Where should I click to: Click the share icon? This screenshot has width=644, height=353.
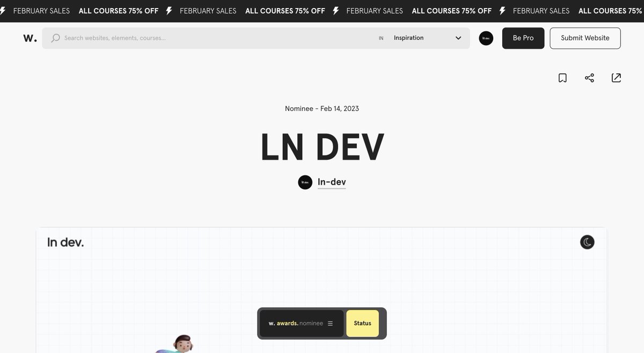(x=589, y=78)
